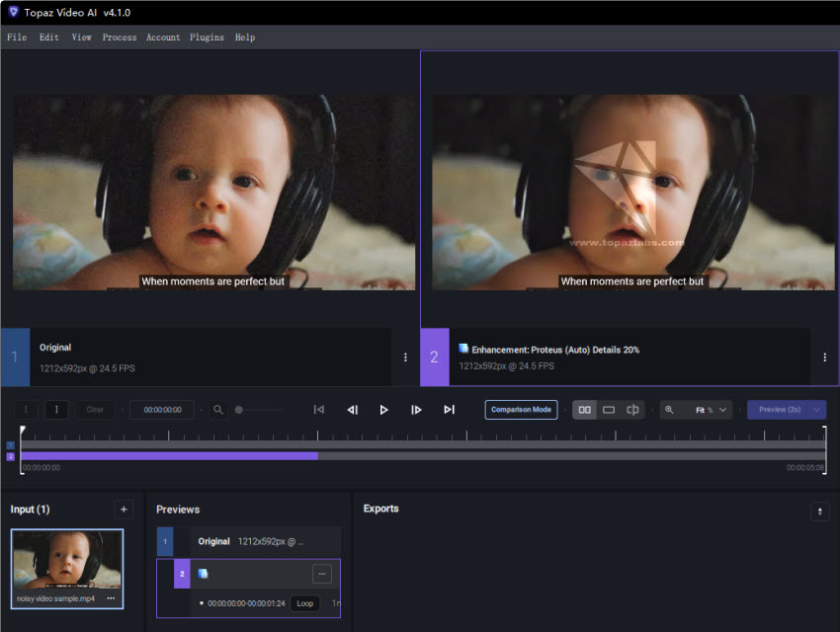Open the File menu
Viewport: 840px width, 632px height.
17,37
